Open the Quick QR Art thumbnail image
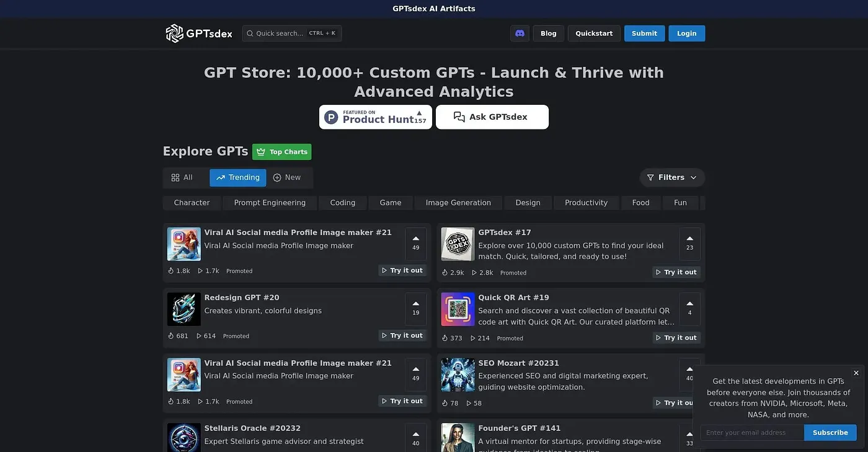 pyautogui.click(x=458, y=309)
